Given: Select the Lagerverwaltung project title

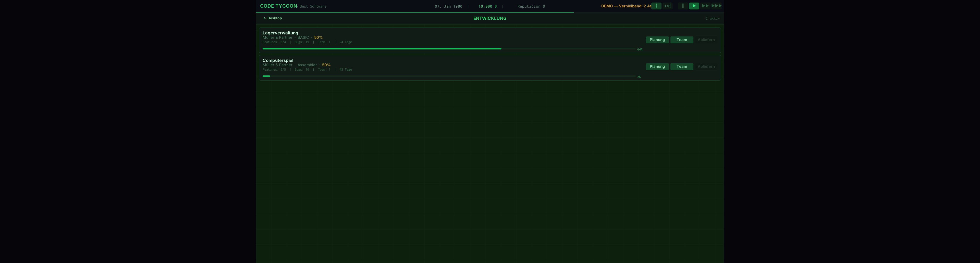Looking at the screenshot, I should [280, 33].
